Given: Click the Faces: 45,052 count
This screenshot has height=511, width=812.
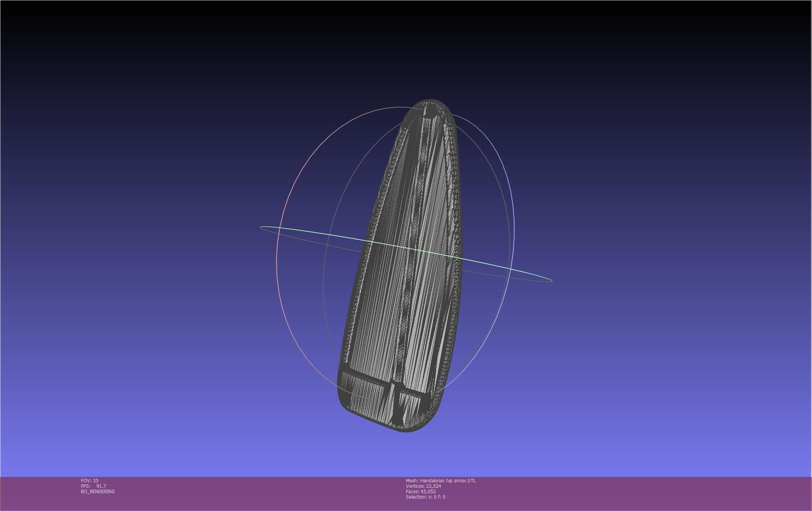Looking at the screenshot, I should (x=421, y=491).
